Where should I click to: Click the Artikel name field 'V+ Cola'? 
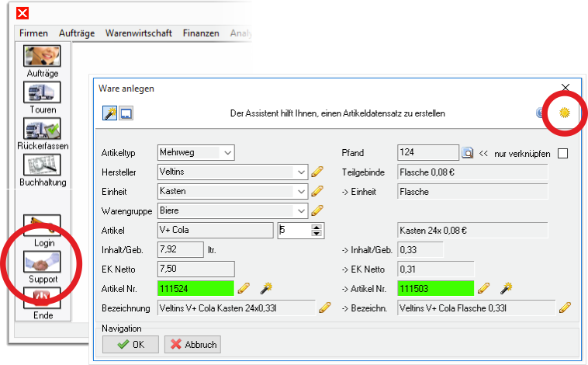click(215, 230)
